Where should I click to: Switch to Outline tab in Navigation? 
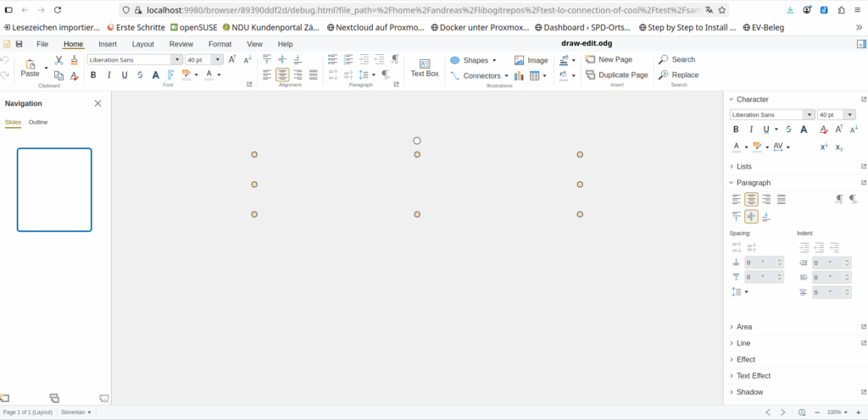[38, 122]
